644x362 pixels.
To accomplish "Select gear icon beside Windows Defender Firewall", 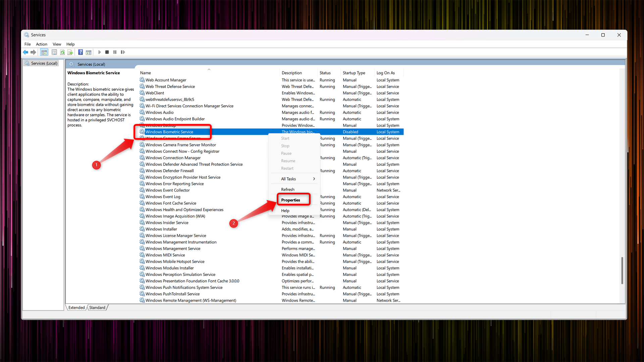I will pos(142,171).
